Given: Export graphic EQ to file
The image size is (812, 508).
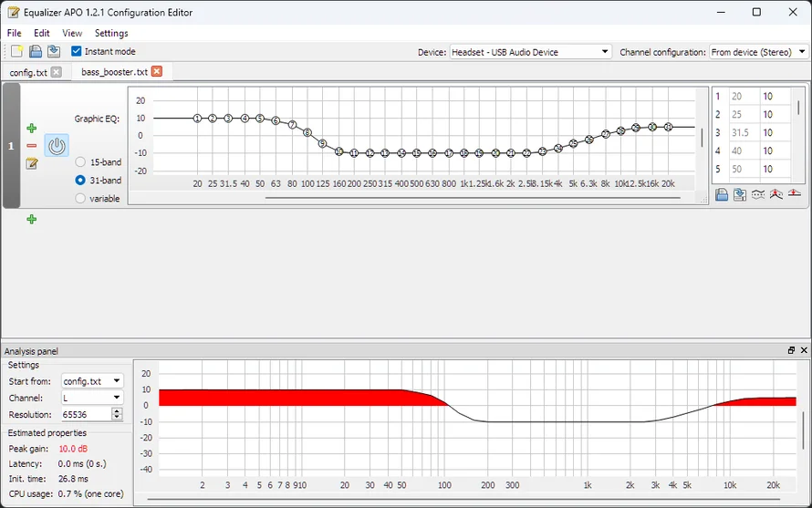Looking at the screenshot, I should point(740,194).
